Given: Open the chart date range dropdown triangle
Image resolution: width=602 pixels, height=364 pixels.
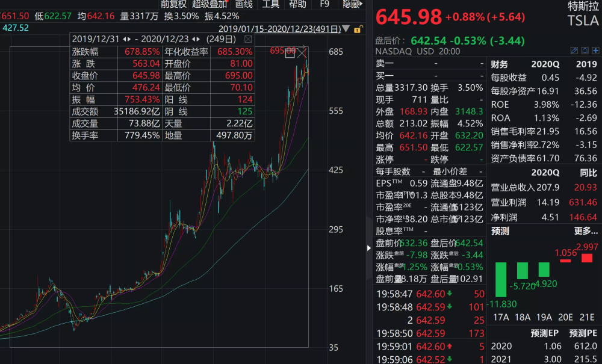Looking at the screenshot, I should (346, 29).
